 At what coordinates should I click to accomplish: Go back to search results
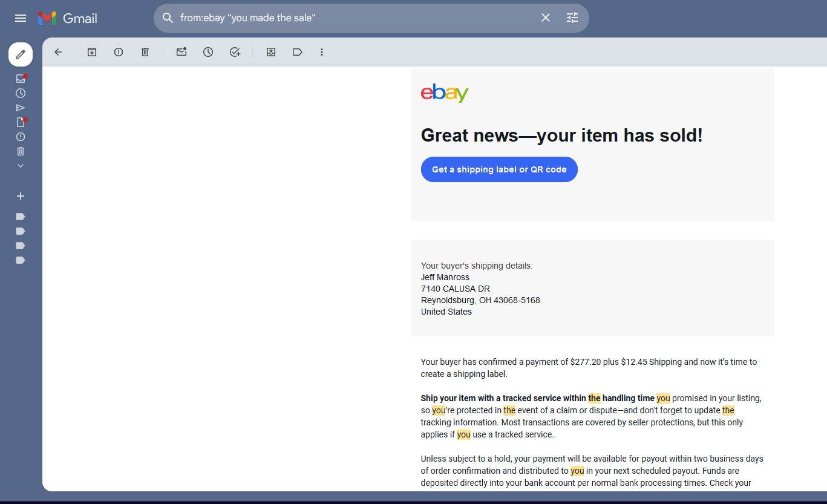(58, 52)
